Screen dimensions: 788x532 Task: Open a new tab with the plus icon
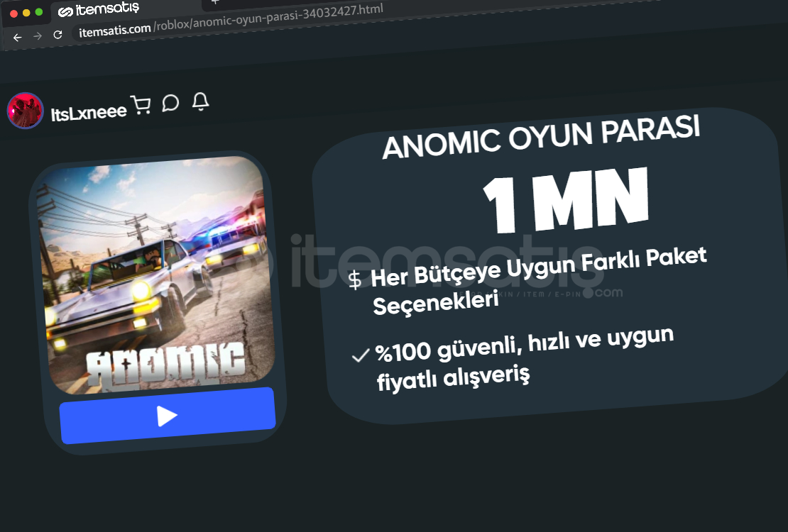click(215, 2)
